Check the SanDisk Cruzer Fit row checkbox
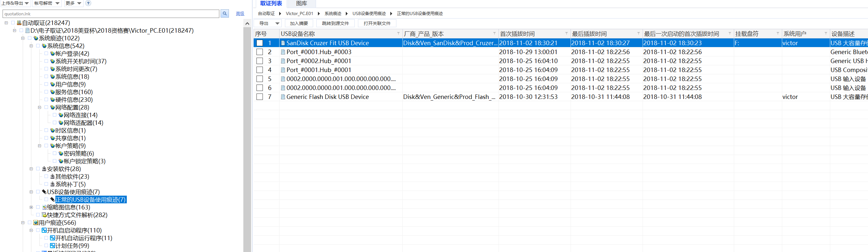 pyautogui.click(x=259, y=43)
